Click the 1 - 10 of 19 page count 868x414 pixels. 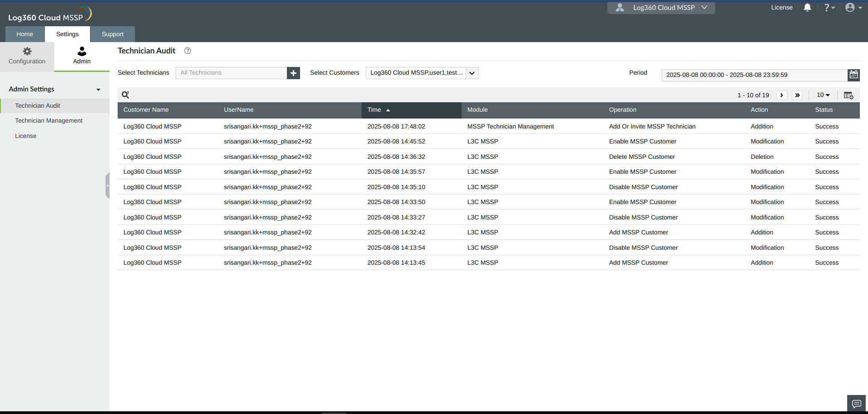(x=753, y=95)
